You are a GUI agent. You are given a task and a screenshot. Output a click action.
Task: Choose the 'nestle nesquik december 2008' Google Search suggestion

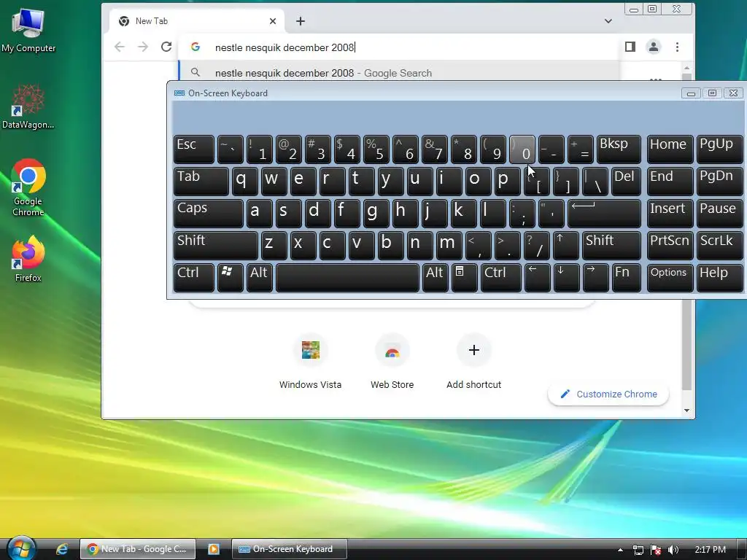point(399,73)
